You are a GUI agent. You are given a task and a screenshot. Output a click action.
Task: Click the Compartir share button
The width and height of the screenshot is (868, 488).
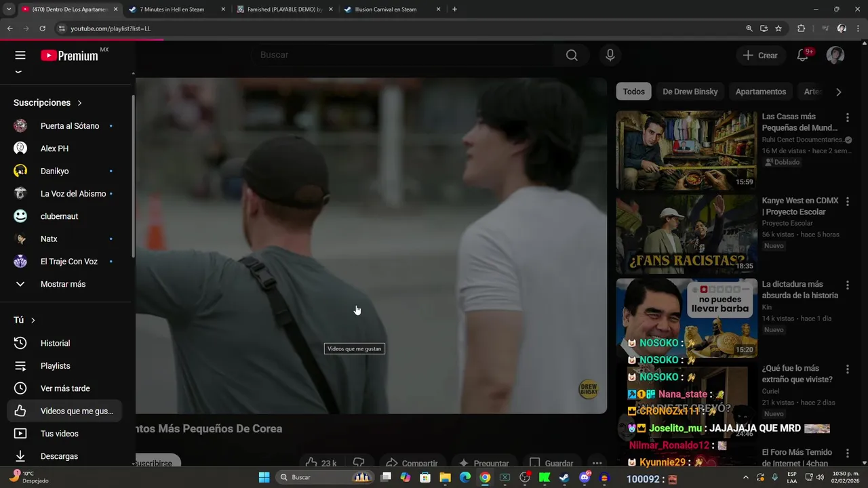coord(412,463)
